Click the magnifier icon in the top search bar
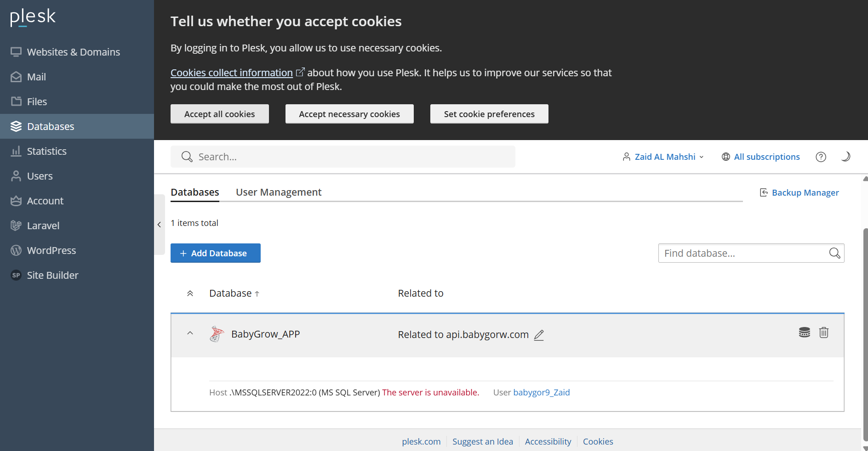This screenshot has height=451, width=868. click(x=187, y=157)
